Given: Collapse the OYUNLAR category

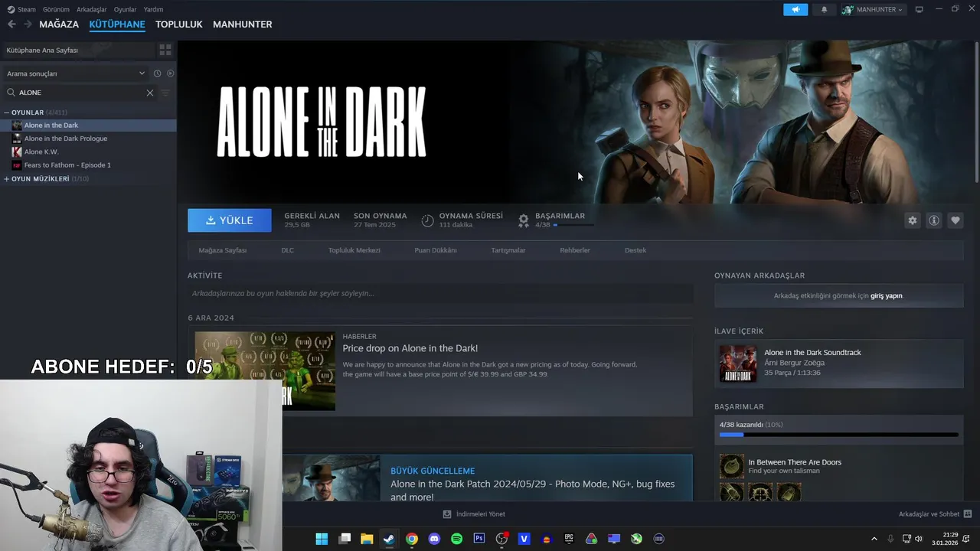Looking at the screenshot, I should click(6, 112).
